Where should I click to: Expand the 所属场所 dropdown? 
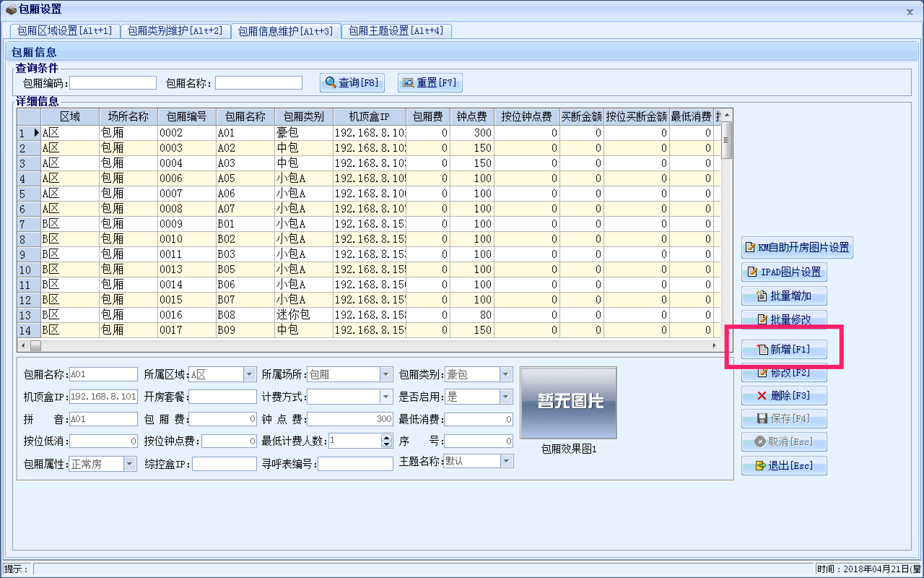(385, 374)
